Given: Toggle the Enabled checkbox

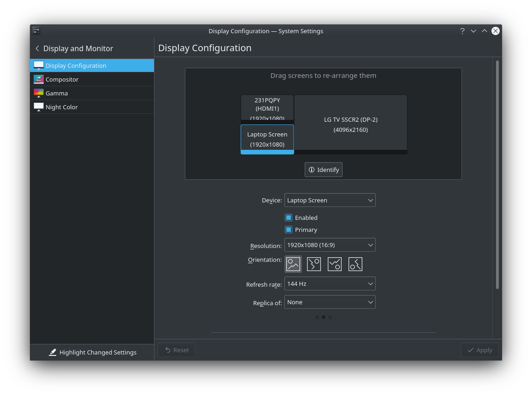Looking at the screenshot, I should 289,218.
